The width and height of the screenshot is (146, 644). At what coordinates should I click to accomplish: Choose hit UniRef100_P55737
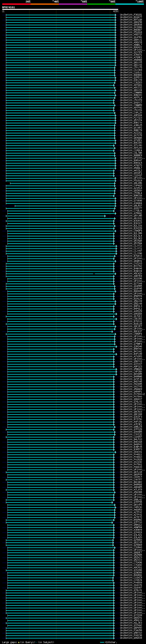click(x=131, y=35)
